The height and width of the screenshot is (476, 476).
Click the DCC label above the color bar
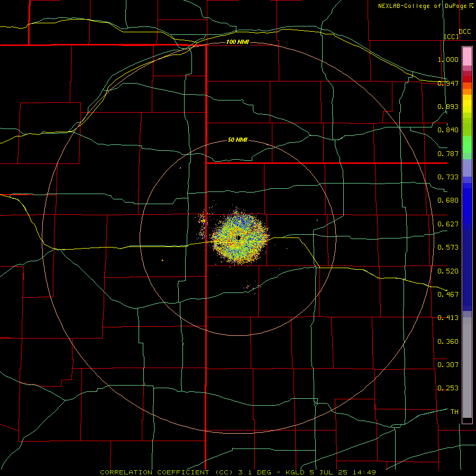point(465,32)
